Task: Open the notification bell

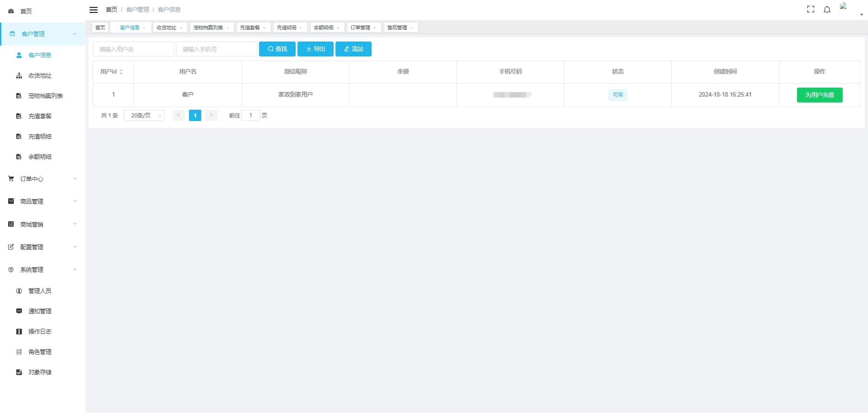Action: click(x=827, y=9)
